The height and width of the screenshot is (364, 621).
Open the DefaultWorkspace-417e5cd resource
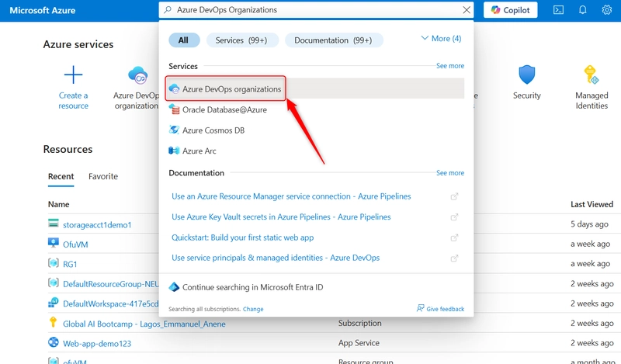coord(110,303)
